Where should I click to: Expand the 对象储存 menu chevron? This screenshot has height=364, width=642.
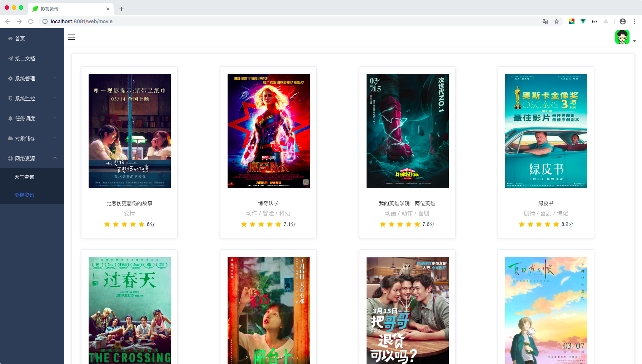[x=55, y=138]
